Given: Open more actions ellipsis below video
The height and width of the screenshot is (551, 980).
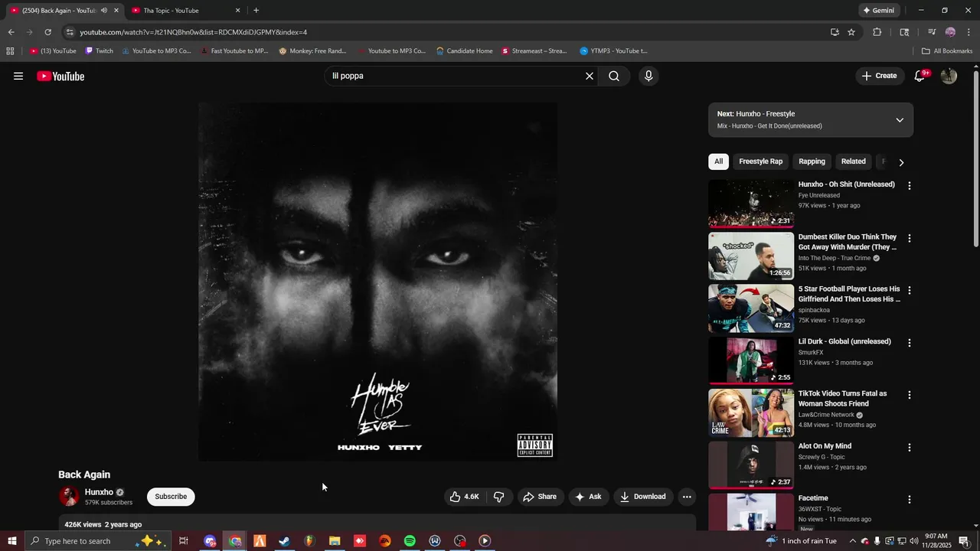Looking at the screenshot, I should pyautogui.click(x=687, y=497).
